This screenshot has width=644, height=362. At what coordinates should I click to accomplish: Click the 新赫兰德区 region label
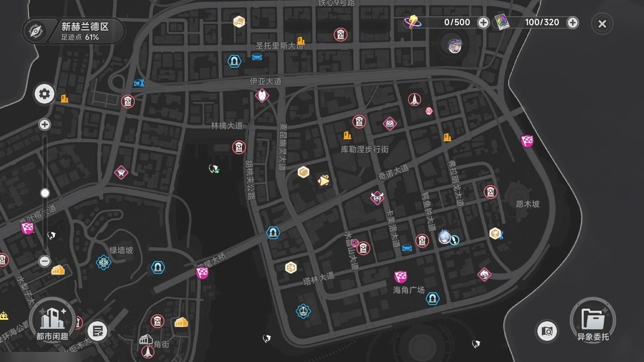tap(85, 27)
